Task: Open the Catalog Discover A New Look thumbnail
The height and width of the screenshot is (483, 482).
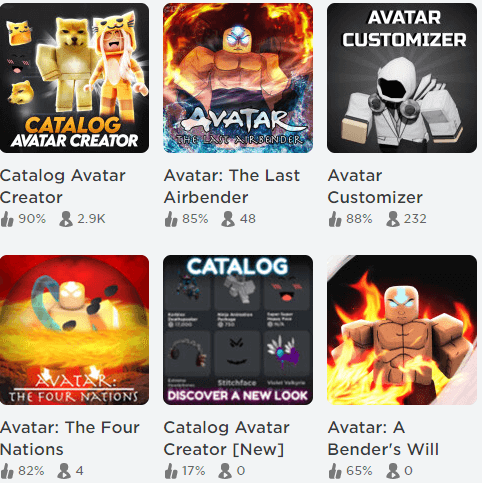Action: [238, 330]
